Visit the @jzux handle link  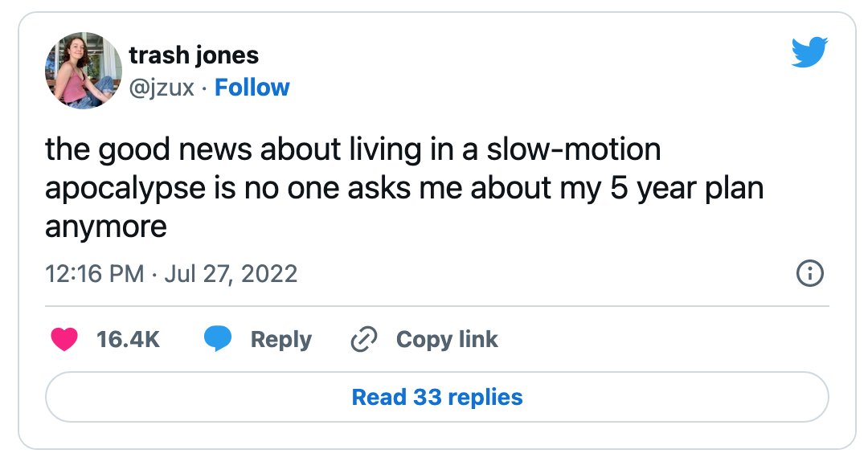click(x=162, y=88)
